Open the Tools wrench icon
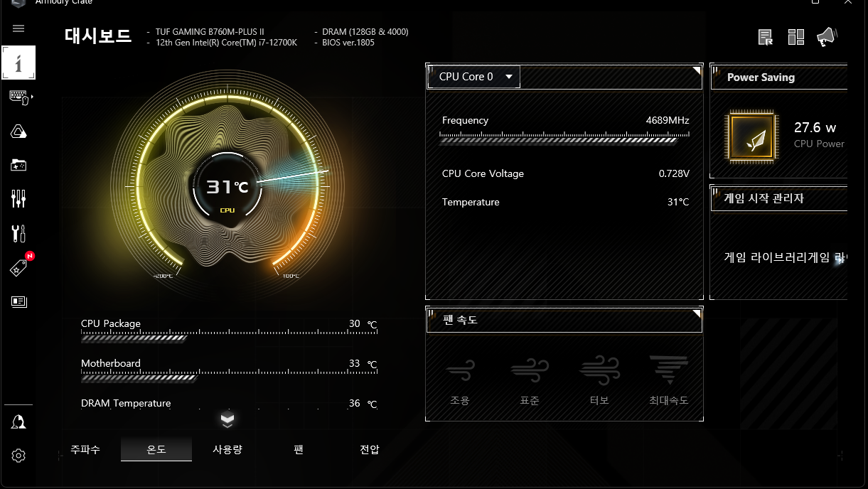Screen dimensions: 868x489 tap(19, 233)
